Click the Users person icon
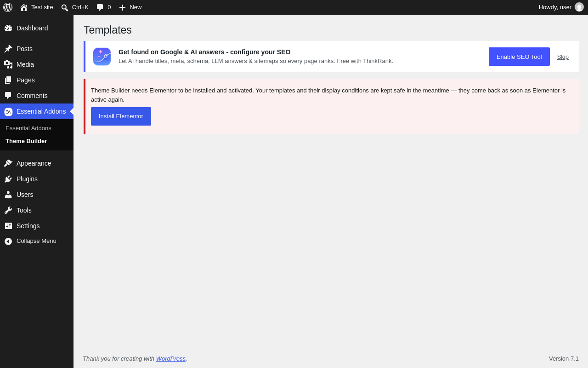 point(8,195)
